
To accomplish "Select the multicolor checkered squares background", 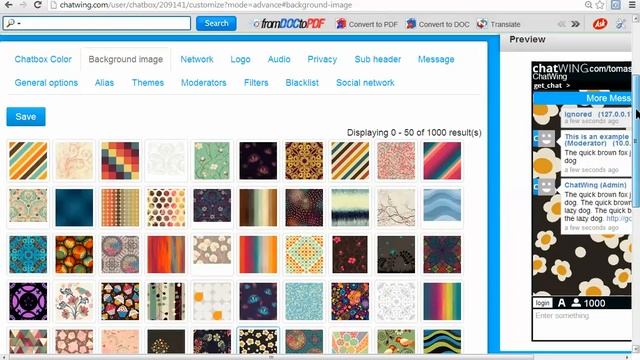I will click(120, 161).
